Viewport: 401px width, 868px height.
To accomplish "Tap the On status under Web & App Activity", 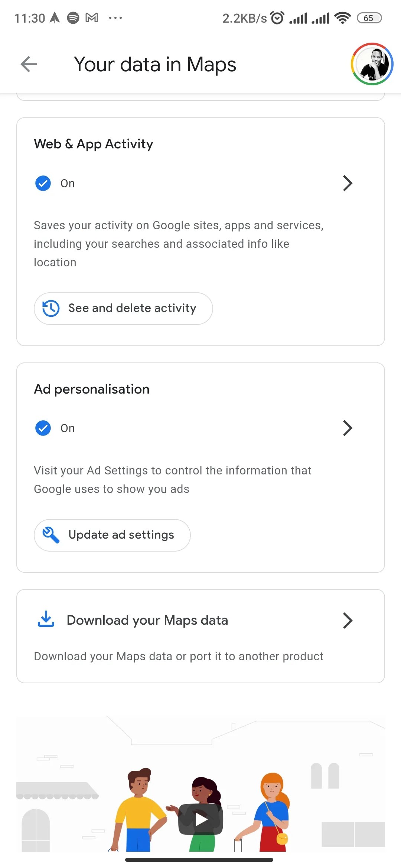I will [x=67, y=183].
